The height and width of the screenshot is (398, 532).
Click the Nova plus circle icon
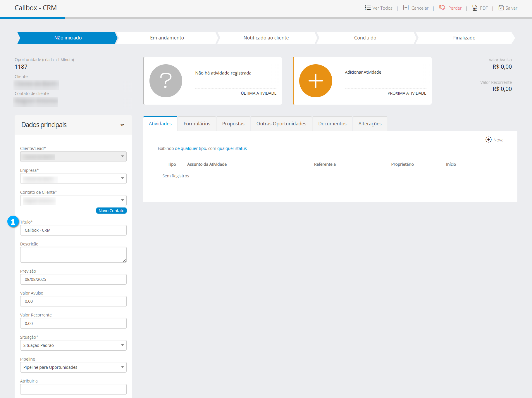point(488,140)
